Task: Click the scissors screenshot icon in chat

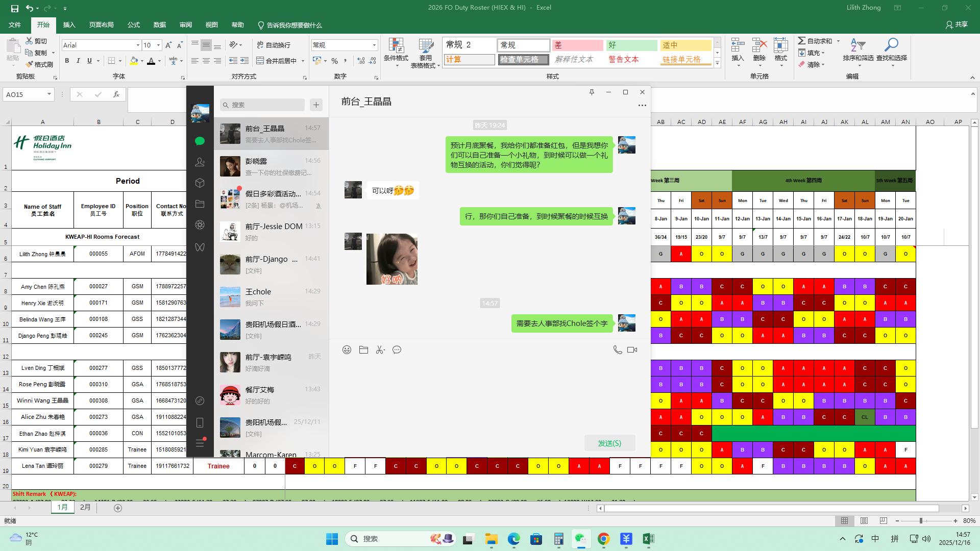Action: (380, 350)
